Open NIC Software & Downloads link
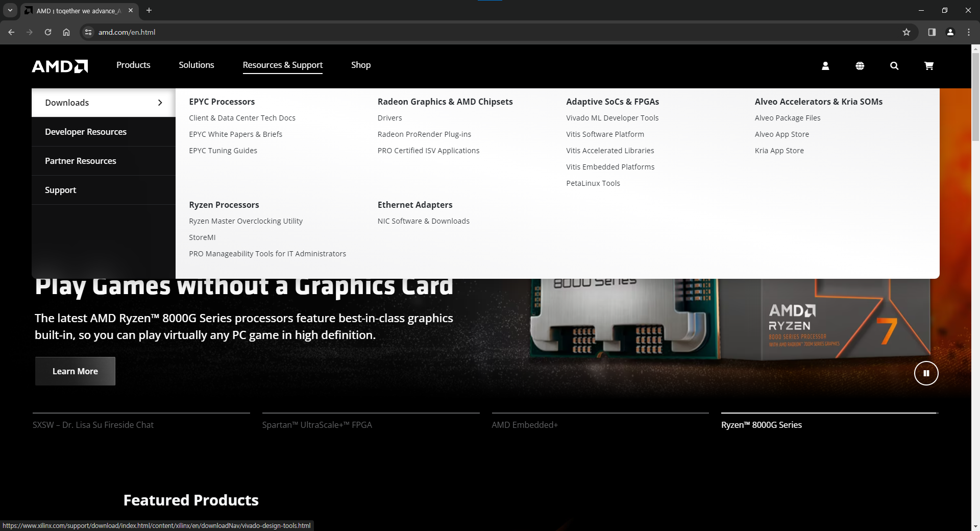Screen dimensions: 980x531 point(424,221)
